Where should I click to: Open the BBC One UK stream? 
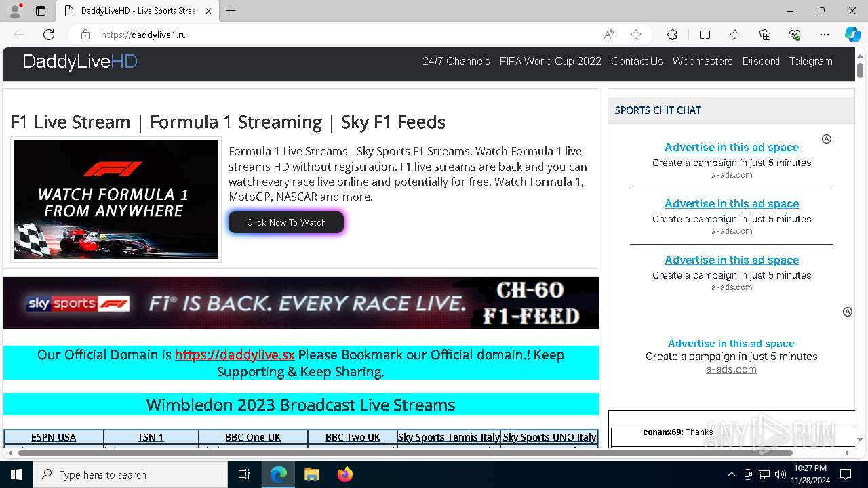pos(253,437)
